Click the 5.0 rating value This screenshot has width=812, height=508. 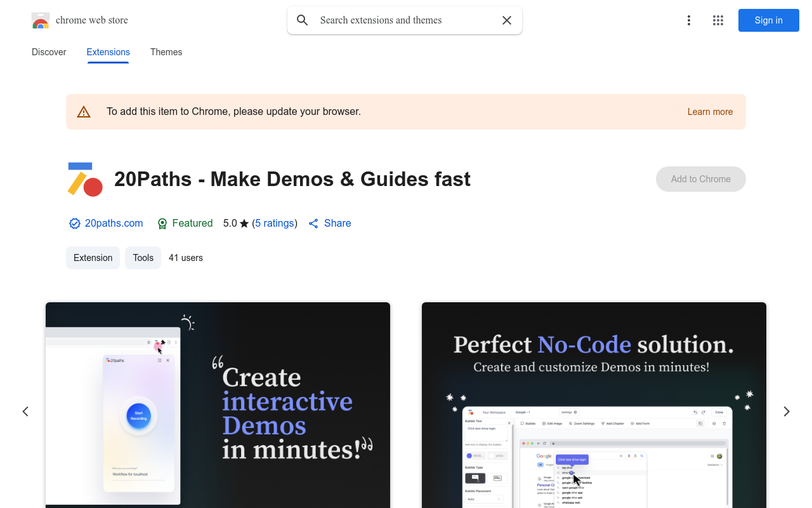tap(230, 224)
